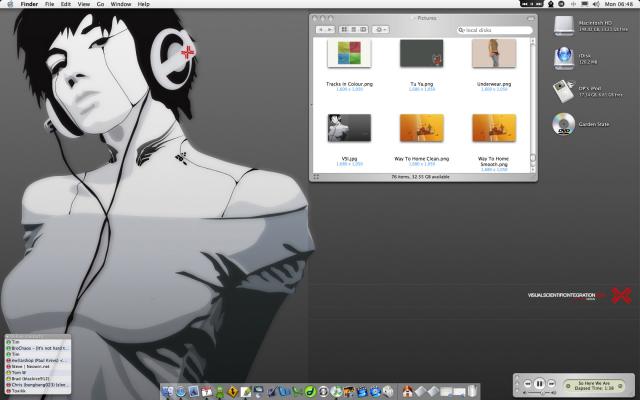Open the Finder menu in menu bar
640x400 pixels.
pyautogui.click(x=29, y=4)
